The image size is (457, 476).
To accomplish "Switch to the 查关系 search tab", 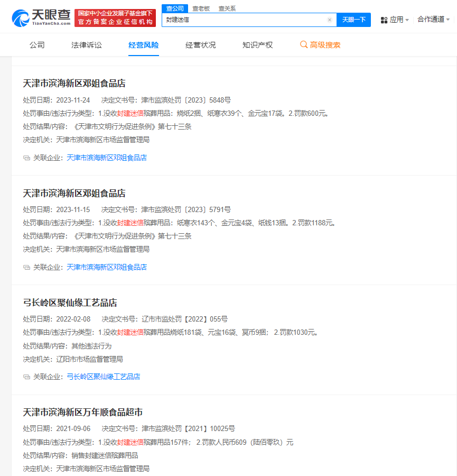I will [x=227, y=8].
